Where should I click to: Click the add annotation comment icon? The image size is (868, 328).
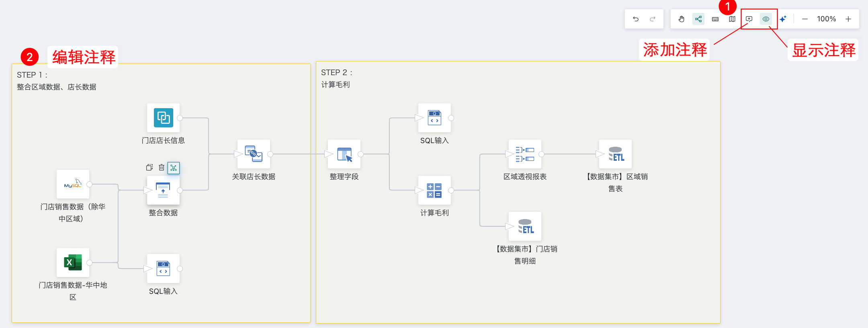[749, 19]
